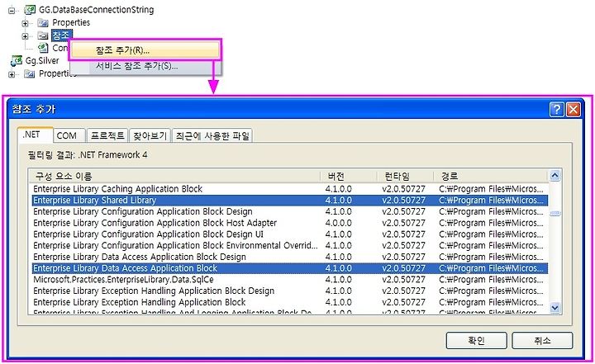
Task: Click the Properties folder icon under Gg.Silver
Action: coord(29,73)
